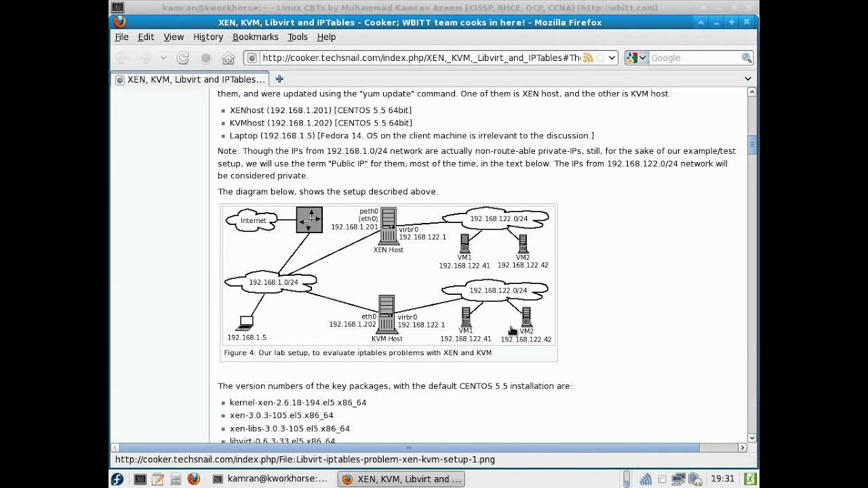The height and width of the screenshot is (488, 868).
Task: Click the network computers tray icon
Action: tap(678, 479)
